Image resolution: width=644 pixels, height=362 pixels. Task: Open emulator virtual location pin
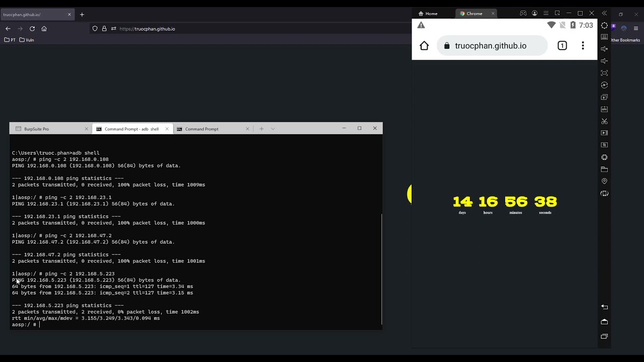coord(604,181)
